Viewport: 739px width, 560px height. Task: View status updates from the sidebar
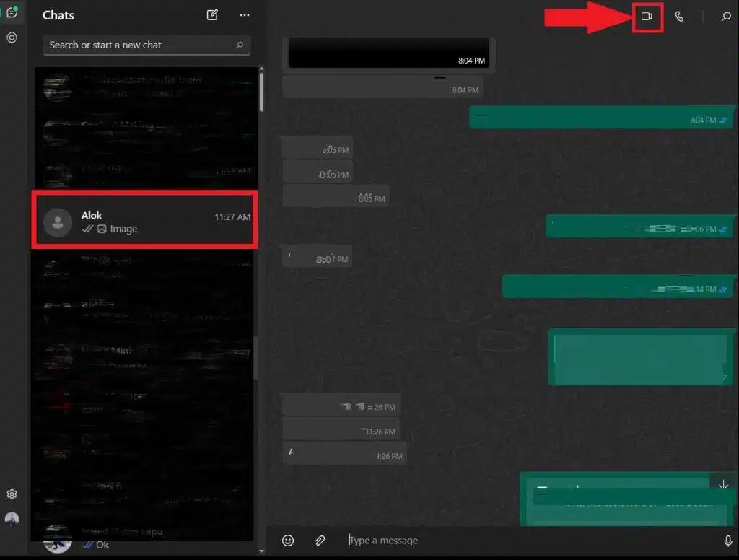coord(11,38)
